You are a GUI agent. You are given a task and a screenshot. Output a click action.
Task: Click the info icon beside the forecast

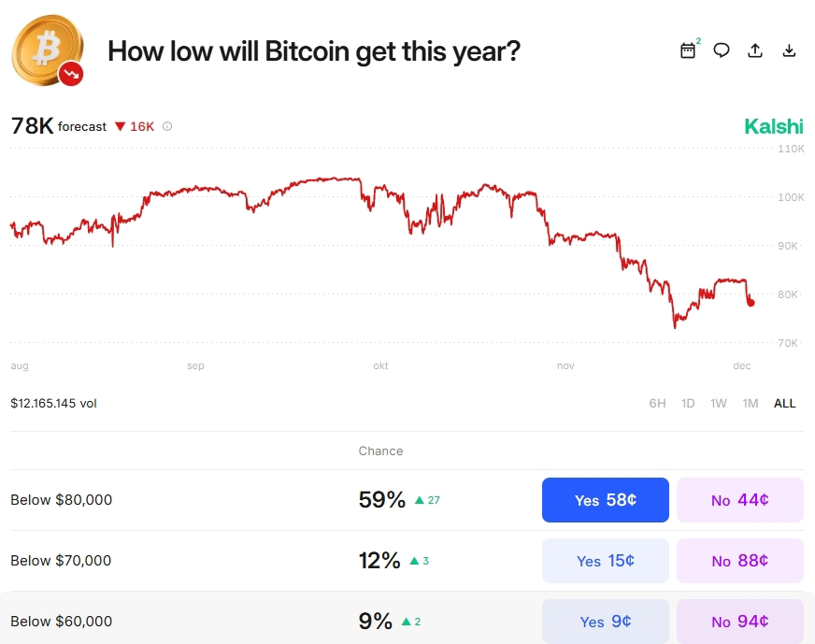click(x=167, y=126)
